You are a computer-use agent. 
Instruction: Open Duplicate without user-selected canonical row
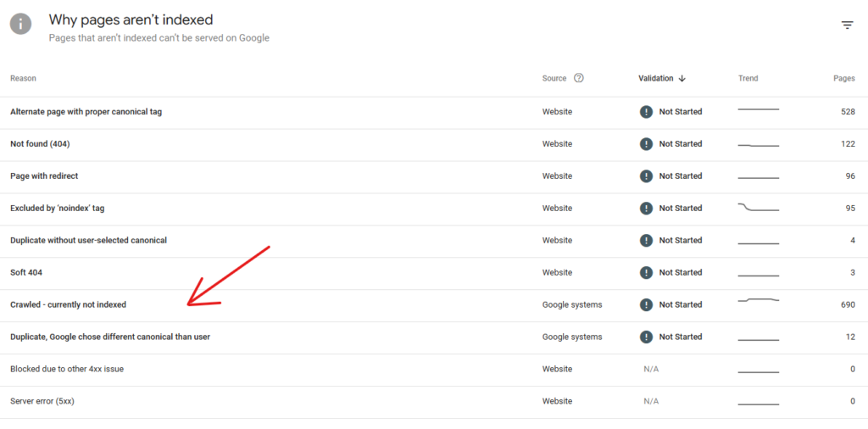click(x=88, y=241)
